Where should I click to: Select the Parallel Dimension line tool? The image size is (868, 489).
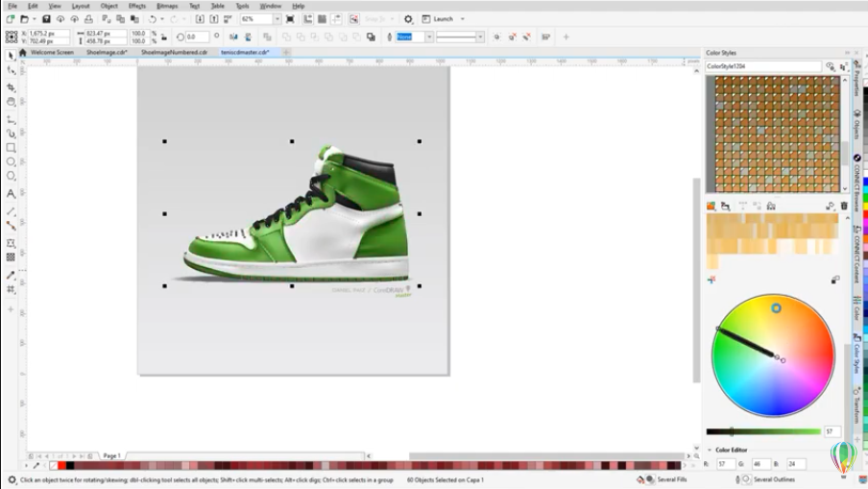pos(11,211)
